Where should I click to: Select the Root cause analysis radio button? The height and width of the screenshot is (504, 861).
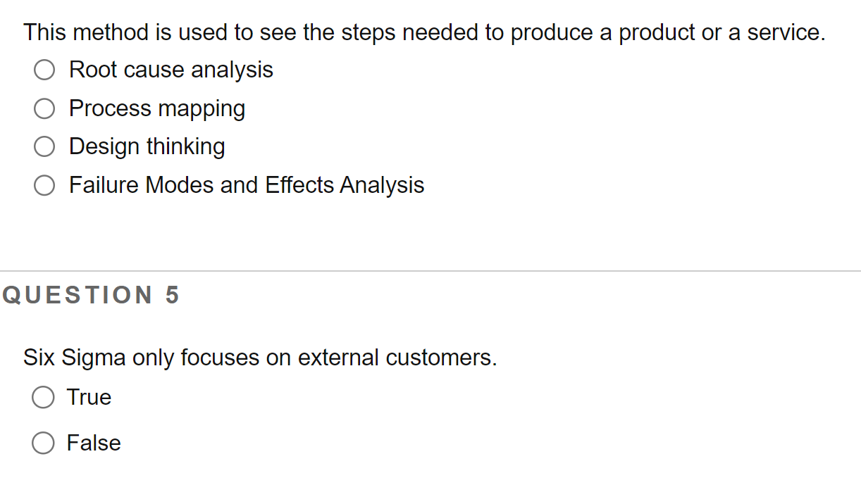(x=44, y=70)
